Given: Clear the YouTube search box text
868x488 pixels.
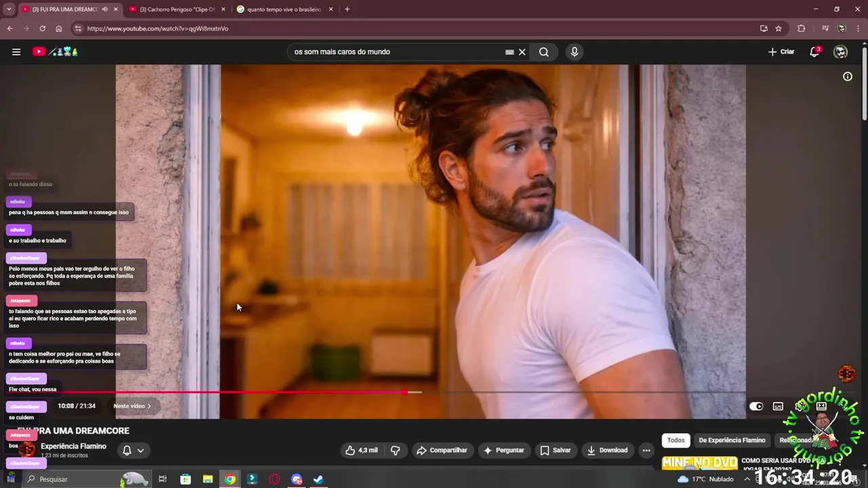Looking at the screenshot, I should click(x=522, y=52).
